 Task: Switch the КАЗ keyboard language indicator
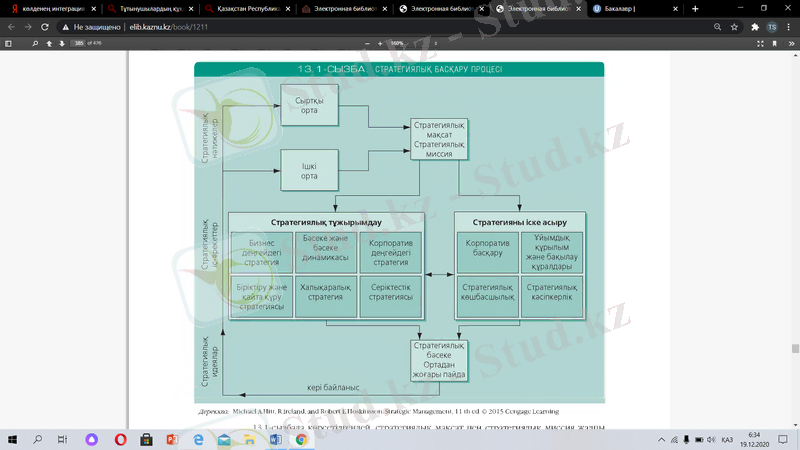pos(727,439)
